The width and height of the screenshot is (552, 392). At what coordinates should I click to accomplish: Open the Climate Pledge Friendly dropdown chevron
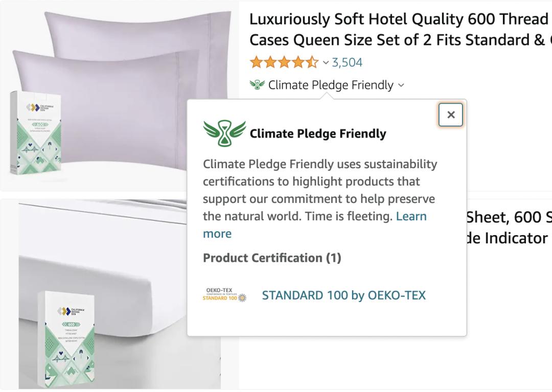(400, 85)
